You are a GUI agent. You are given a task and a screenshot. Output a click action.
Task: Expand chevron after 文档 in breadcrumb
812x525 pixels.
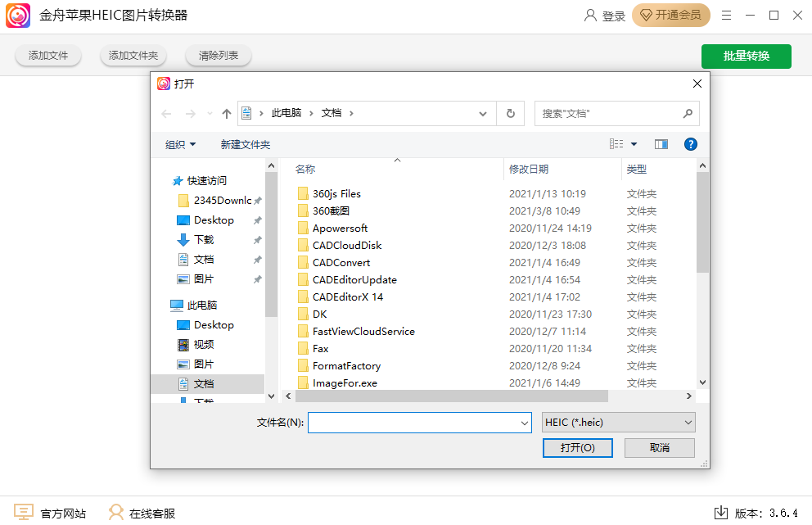coord(351,114)
